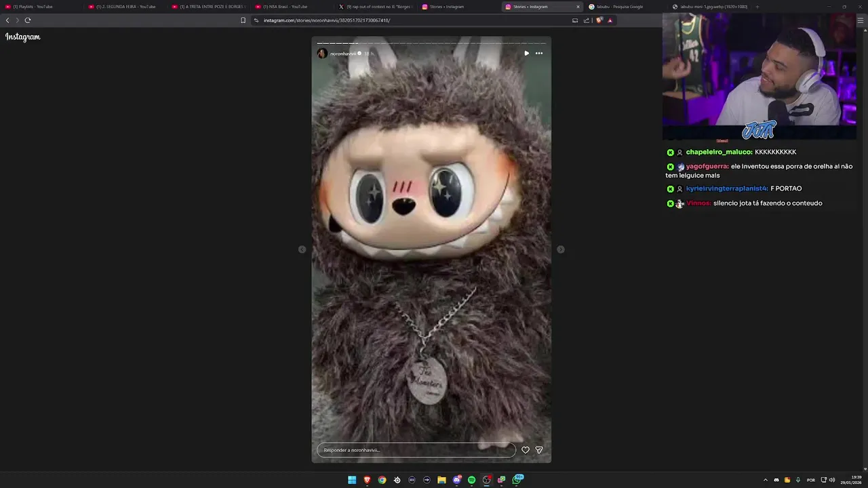
Task: Bookmark this page using bookmark icon
Action: pyautogui.click(x=243, y=20)
